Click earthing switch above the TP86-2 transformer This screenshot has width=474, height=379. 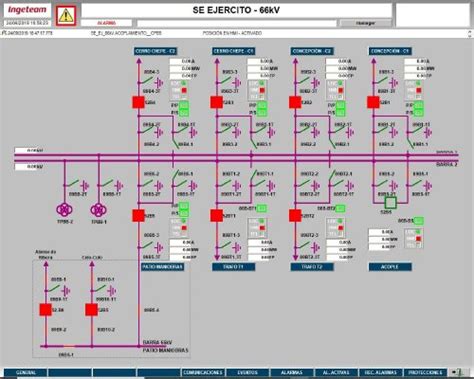72,184
